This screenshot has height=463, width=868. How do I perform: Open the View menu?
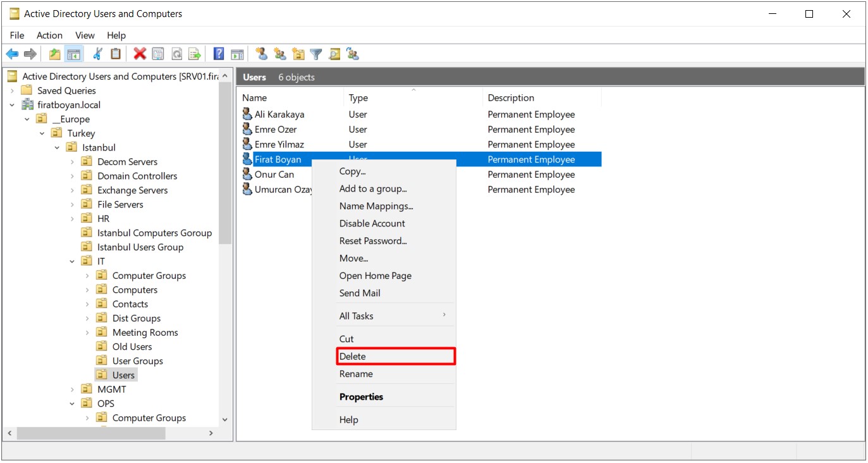[85, 35]
